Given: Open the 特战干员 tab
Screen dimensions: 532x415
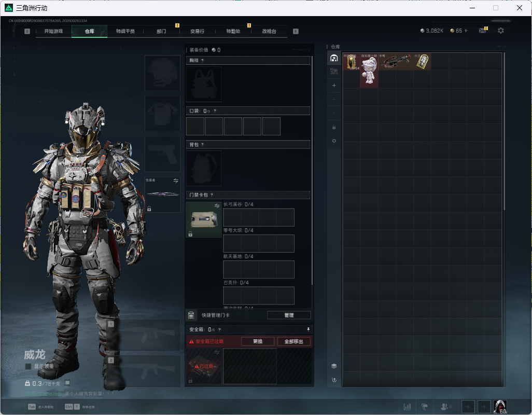Looking at the screenshot, I should 125,31.
